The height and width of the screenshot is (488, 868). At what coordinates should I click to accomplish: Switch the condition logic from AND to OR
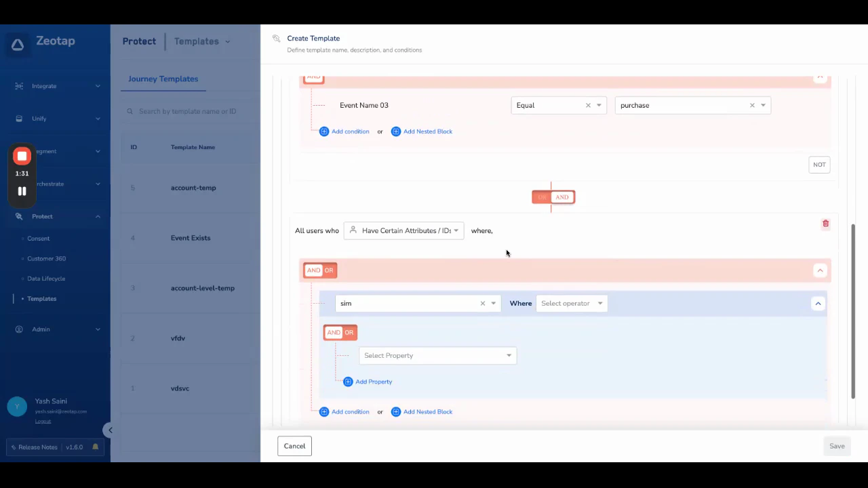pos(328,270)
